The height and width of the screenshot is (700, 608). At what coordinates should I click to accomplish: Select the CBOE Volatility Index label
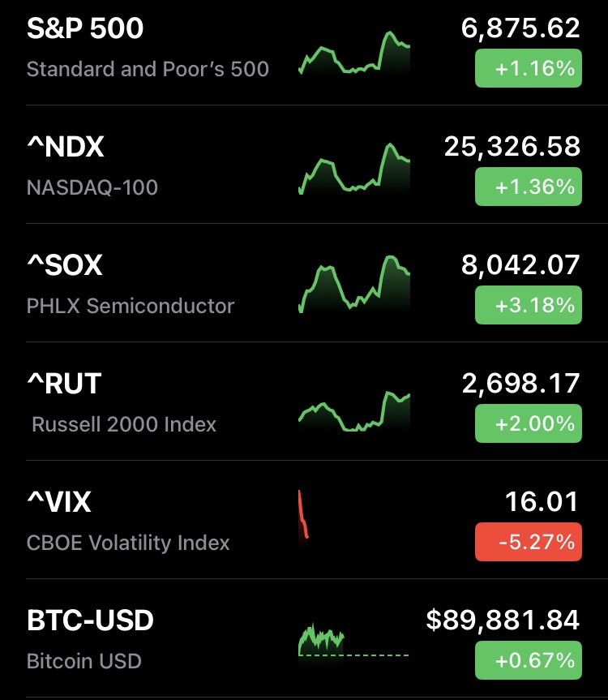coord(128,543)
